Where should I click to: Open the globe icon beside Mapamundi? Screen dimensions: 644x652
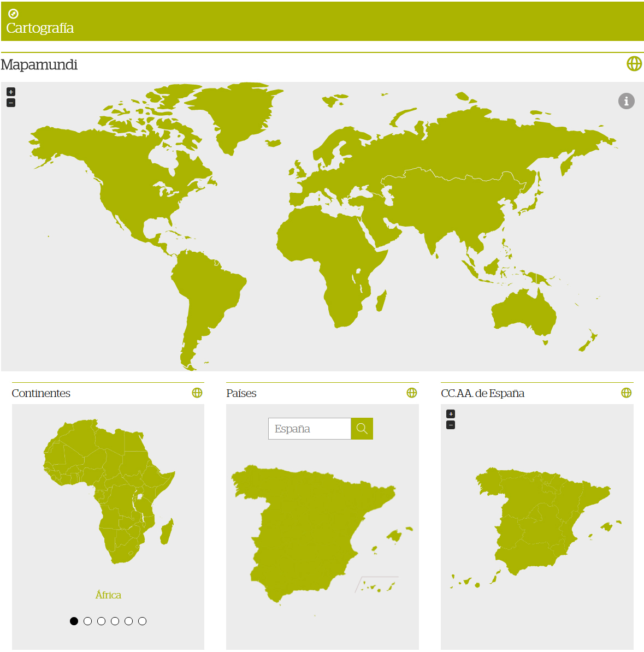pos(634,64)
